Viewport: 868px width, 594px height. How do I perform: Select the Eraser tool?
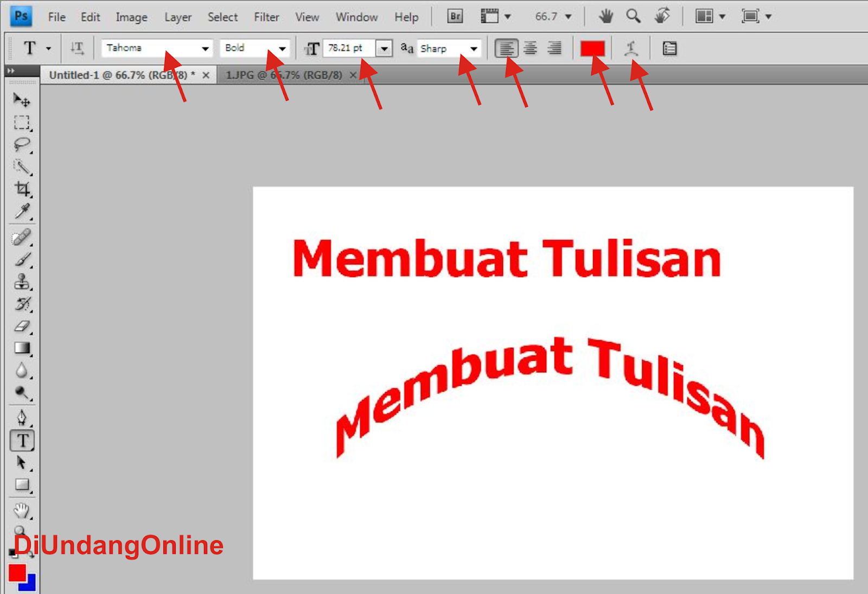point(22,327)
